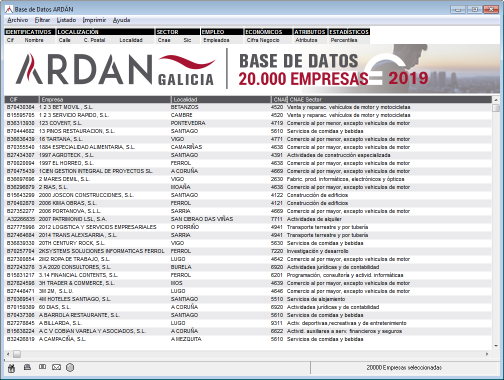Filter by Empleados button
The height and width of the screenshot is (380, 504).
tap(216, 40)
